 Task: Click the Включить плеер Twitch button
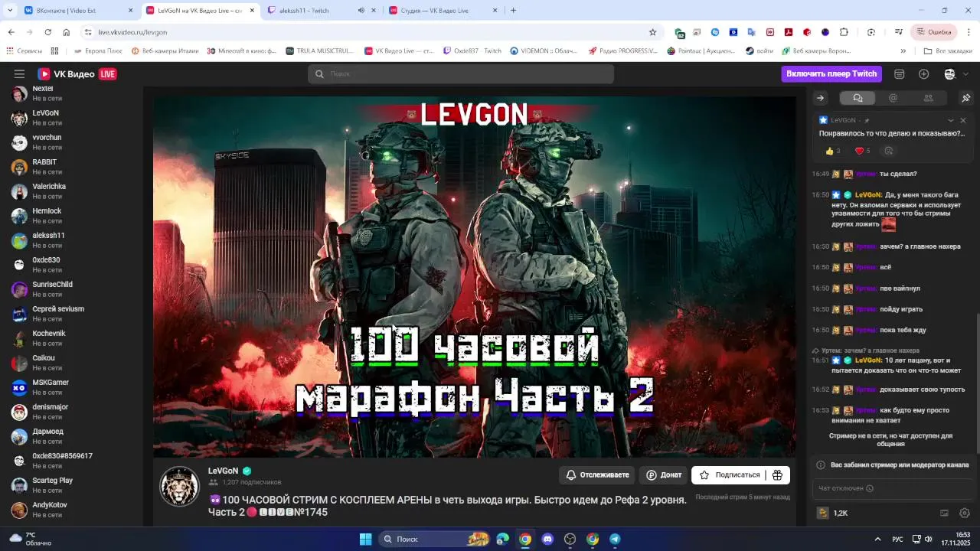831,74
